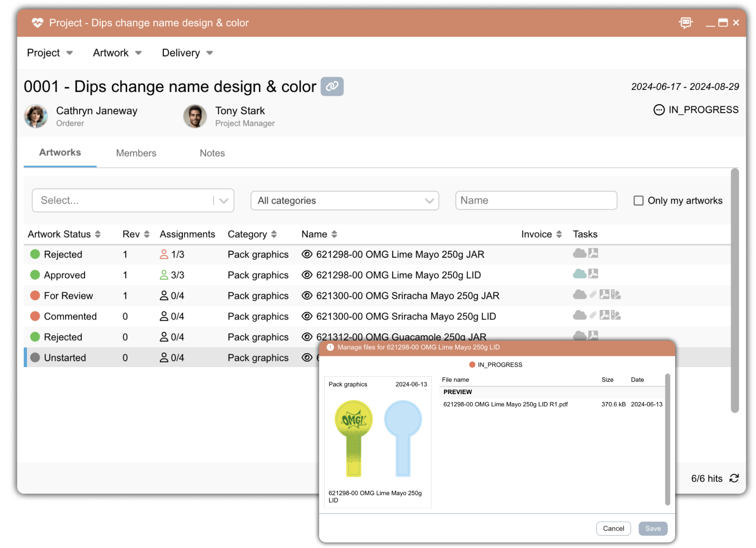
Task: Click the link icon beside the project title
Action: (x=332, y=86)
